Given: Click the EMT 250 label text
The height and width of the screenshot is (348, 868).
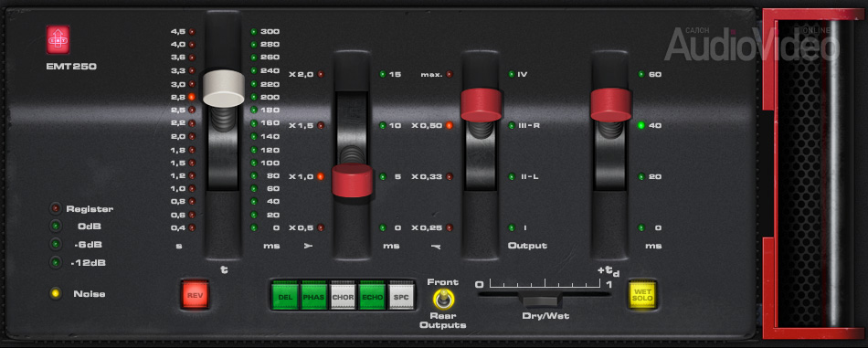Looking at the screenshot, I should [x=71, y=67].
